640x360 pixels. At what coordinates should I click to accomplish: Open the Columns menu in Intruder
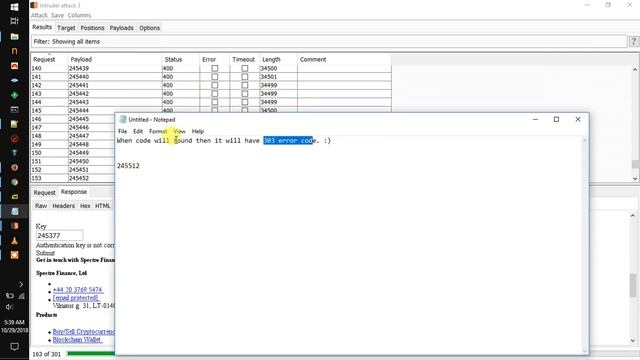pyautogui.click(x=79, y=15)
